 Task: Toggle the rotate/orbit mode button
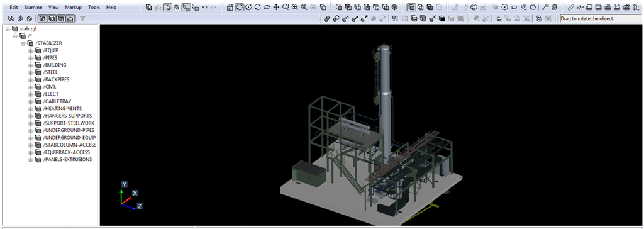click(x=240, y=8)
